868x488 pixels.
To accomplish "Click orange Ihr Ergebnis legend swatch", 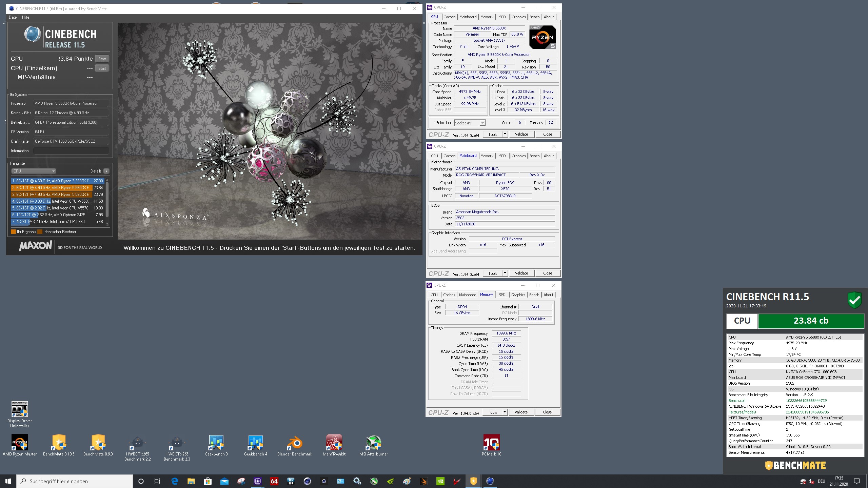I will click(14, 232).
